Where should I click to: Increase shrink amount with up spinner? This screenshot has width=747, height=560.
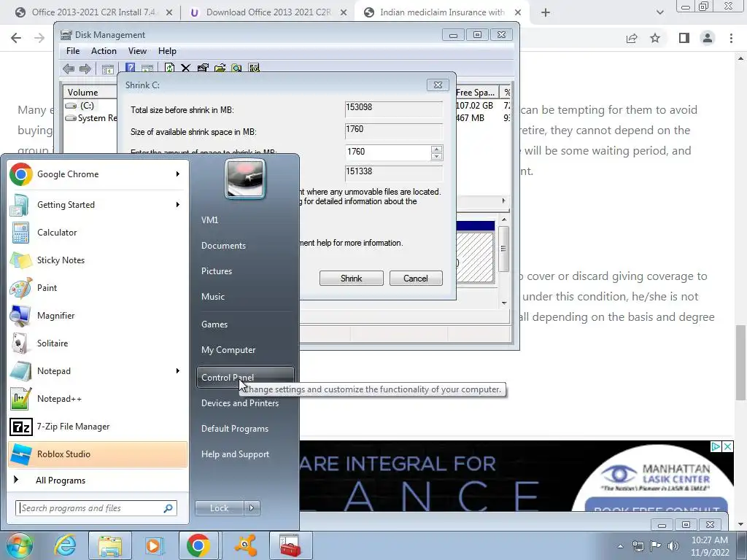[x=436, y=149]
